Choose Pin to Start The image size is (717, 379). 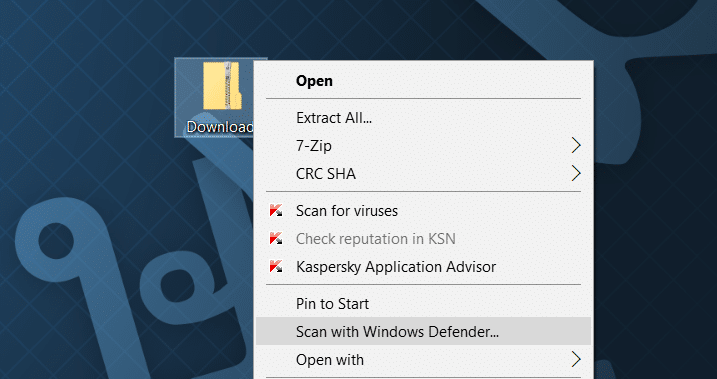[x=423, y=304]
